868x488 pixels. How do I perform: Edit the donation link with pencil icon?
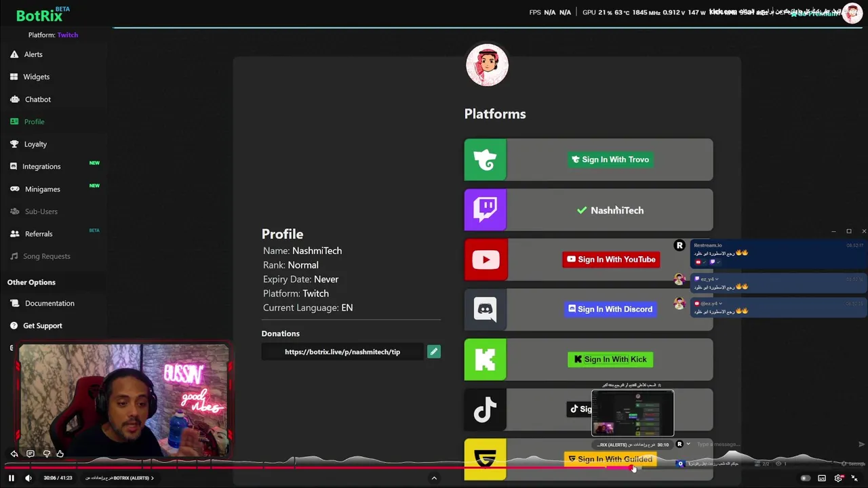click(x=434, y=352)
